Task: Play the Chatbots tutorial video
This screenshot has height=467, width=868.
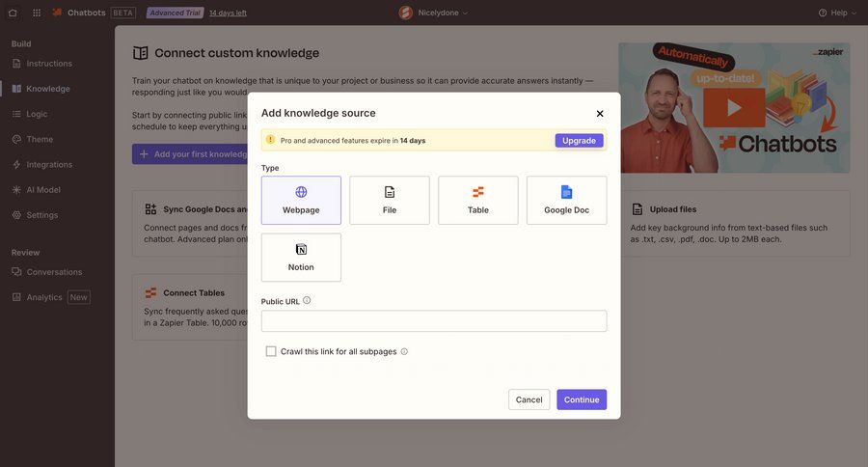Action: pyautogui.click(x=734, y=107)
